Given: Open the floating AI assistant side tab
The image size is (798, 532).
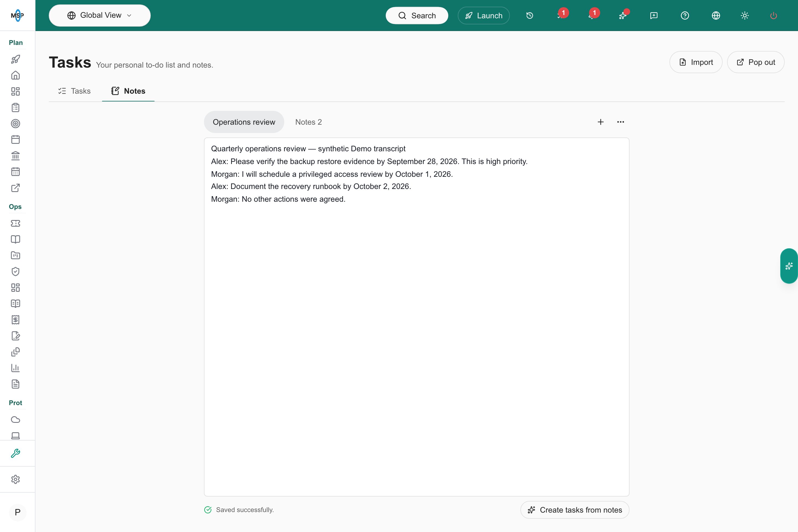Looking at the screenshot, I should (789, 266).
